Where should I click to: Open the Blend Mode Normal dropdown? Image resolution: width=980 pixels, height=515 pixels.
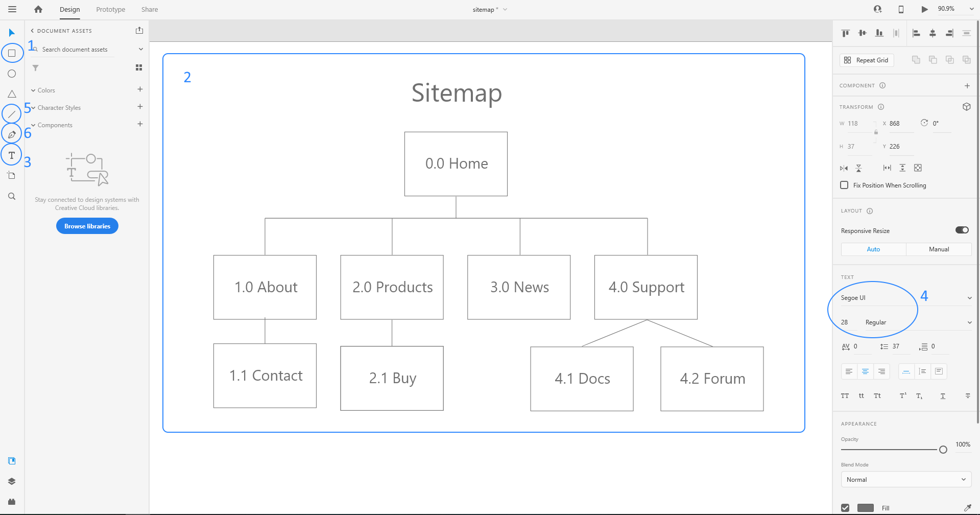point(905,480)
